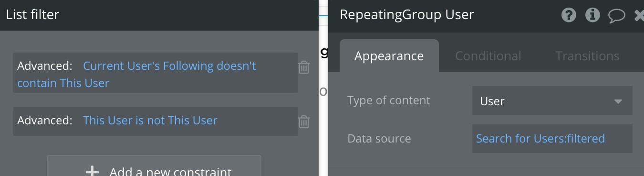Screen dimensions: 644x176
Task: Open the comments speech bubble icon
Action: tap(616, 15)
